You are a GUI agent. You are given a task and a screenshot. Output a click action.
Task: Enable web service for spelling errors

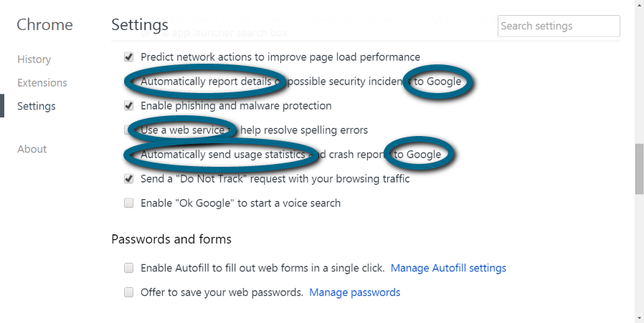coord(129,130)
